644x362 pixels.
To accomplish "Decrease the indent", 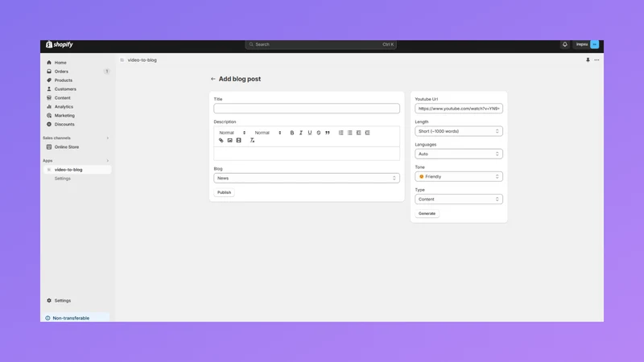I will [x=358, y=133].
